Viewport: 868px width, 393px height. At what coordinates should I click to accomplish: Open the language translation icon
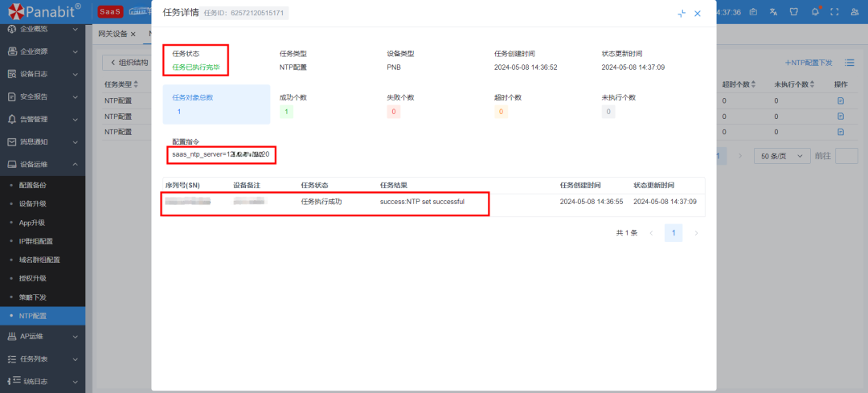point(773,11)
